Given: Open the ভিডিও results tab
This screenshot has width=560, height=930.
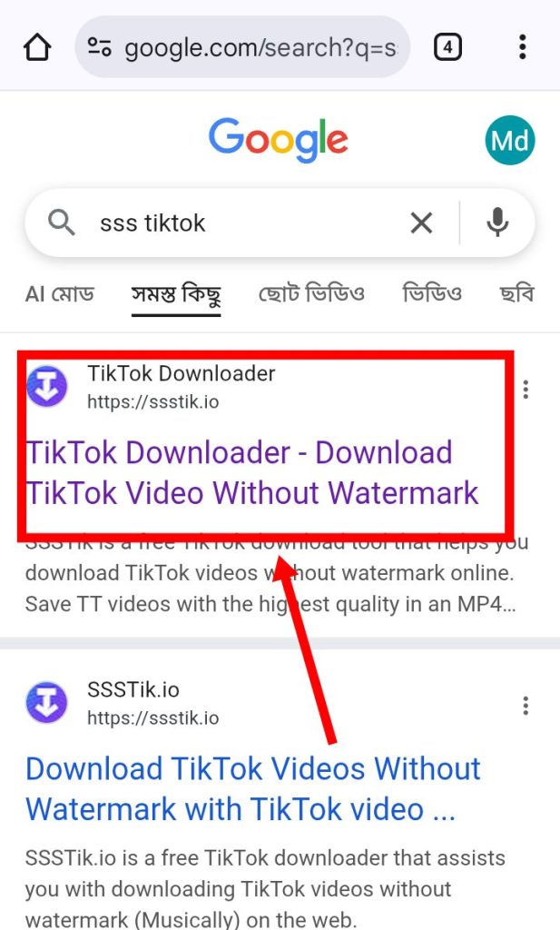Looking at the screenshot, I should 431,293.
